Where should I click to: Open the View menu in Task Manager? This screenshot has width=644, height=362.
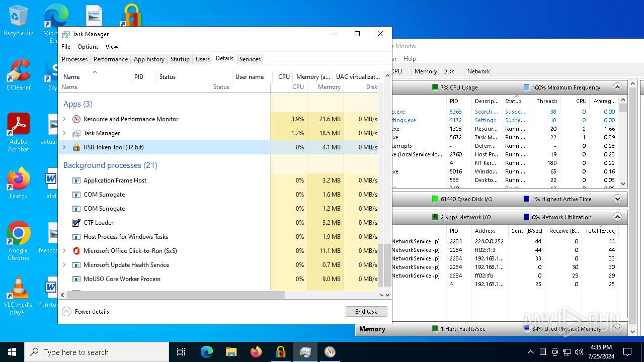pos(112,47)
